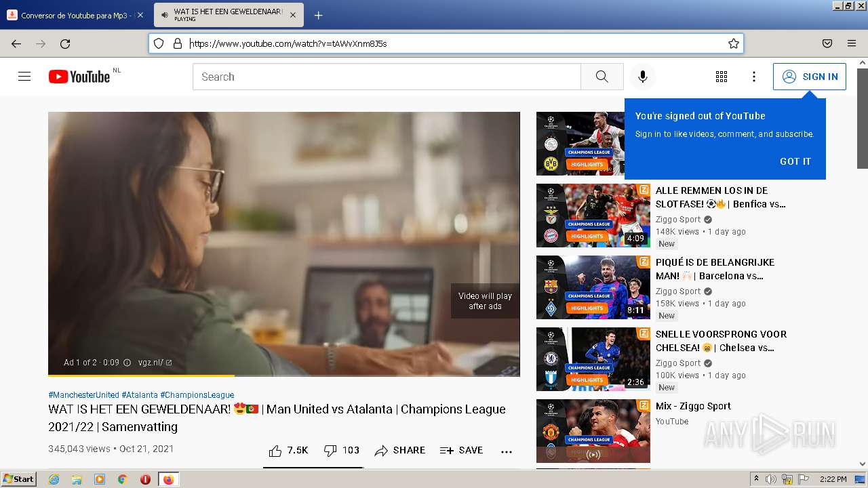Open Benfica highlights thumbnail
This screenshot has width=868, height=488.
point(593,216)
